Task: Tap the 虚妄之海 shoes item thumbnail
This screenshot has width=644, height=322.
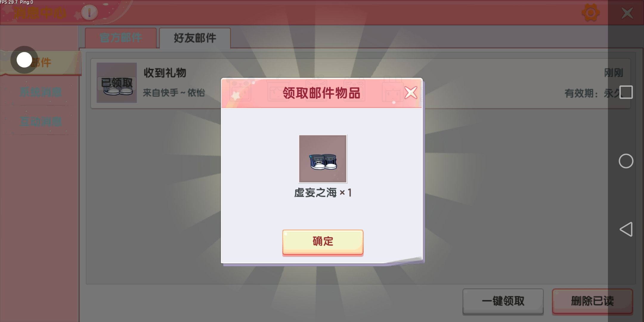Action: pos(323,159)
